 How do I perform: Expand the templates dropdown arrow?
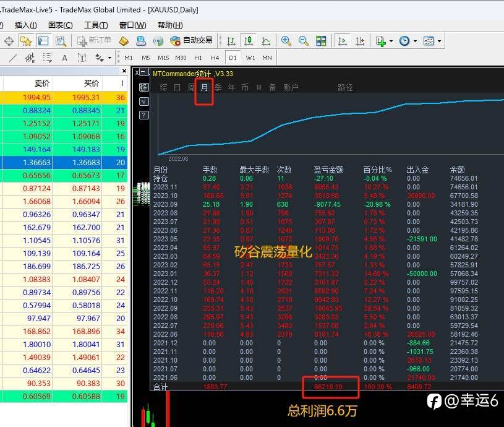coord(440,41)
